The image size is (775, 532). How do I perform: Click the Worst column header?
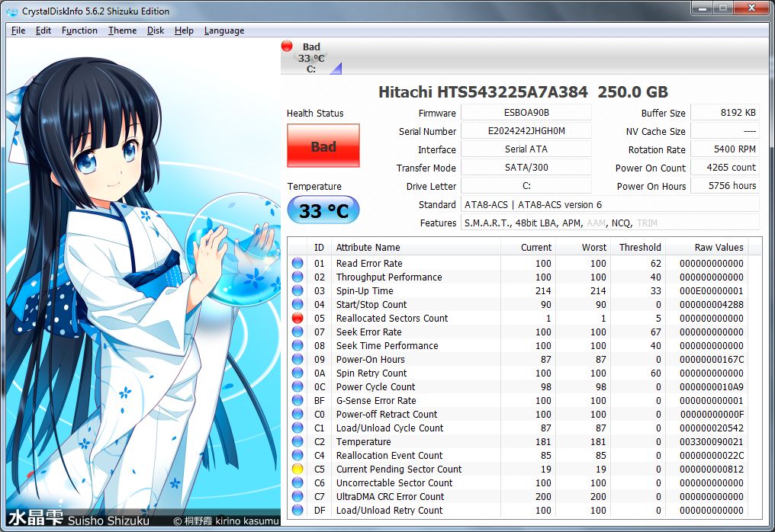point(583,248)
